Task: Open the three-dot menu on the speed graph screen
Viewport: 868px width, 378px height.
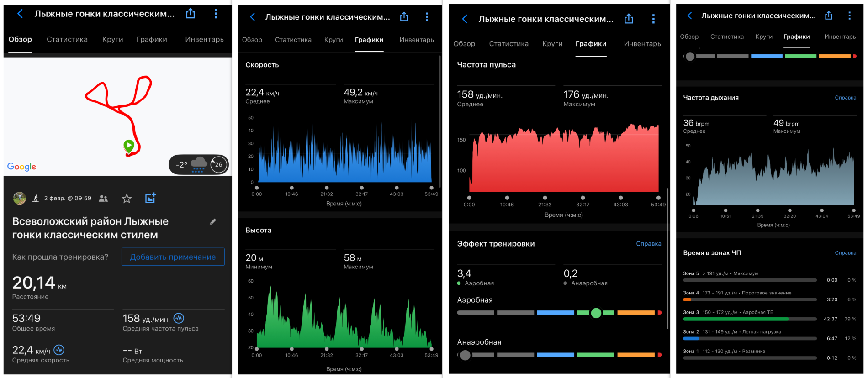Action: (x=427, y=17)
